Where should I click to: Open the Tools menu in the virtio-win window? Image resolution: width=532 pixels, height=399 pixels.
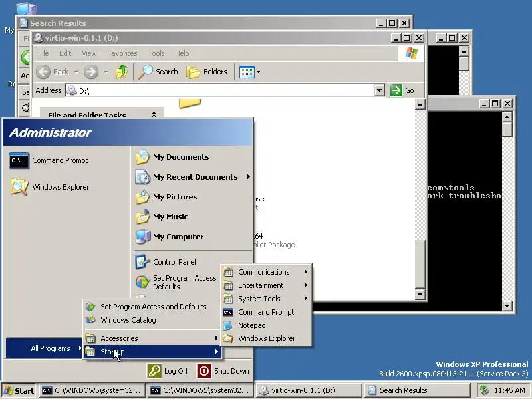[156, 53]
